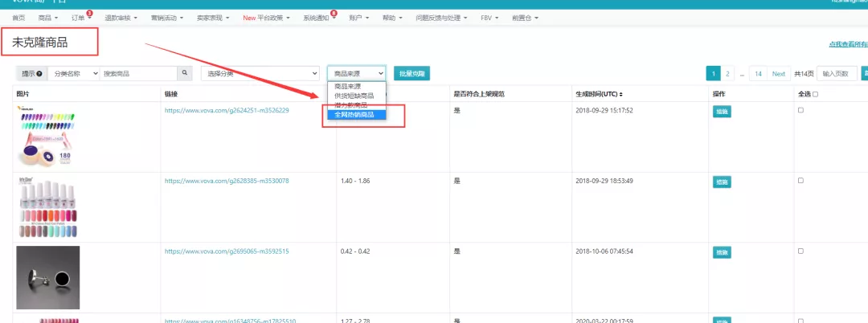Expand the 营销活动 navbar menu
Viewport: 868px width, 323px height.
pyautogui.click(x=166, y=18)
